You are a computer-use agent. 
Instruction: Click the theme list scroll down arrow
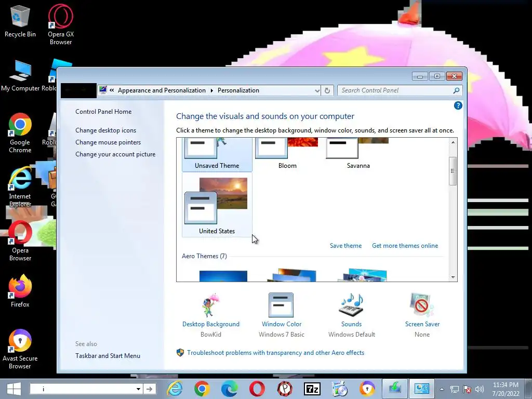[x=453, y=277]
